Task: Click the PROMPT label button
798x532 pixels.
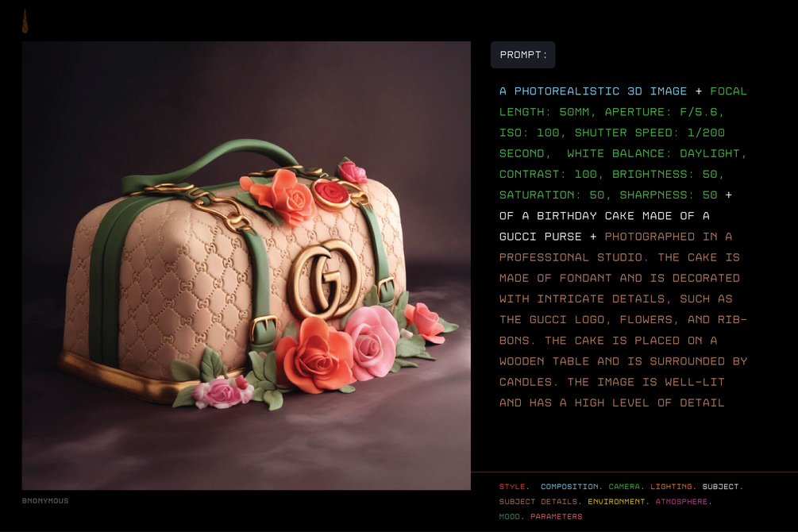Action: (x=522, y=55)
